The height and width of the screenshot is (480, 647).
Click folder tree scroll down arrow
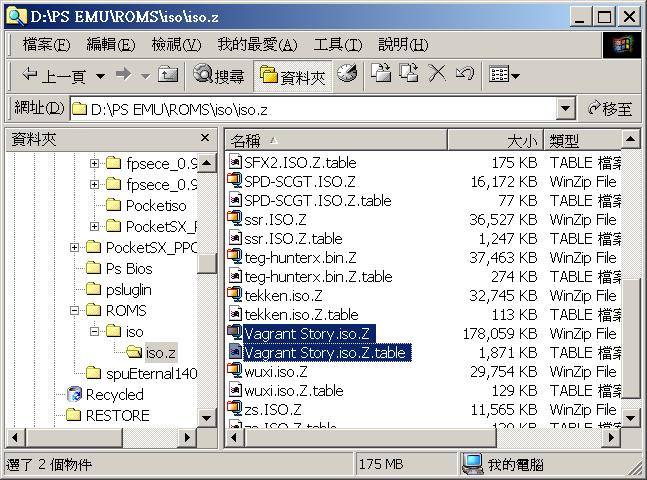pos(207,418)
